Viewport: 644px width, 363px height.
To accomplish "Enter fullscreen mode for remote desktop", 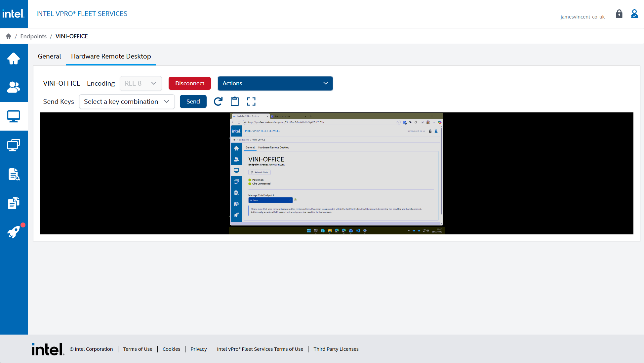I will point(251,101).
